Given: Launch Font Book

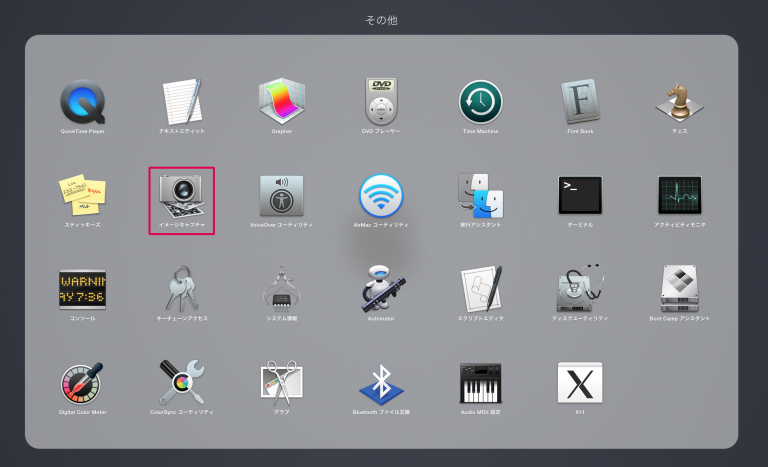Looking at the screenshot, I should (x=580, y=101).
